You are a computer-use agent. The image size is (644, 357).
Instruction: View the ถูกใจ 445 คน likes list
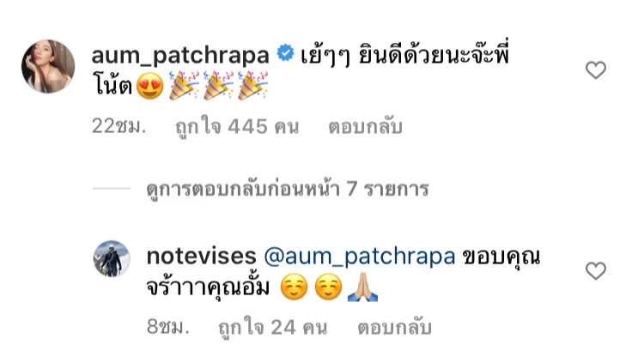tap(237, 127)
